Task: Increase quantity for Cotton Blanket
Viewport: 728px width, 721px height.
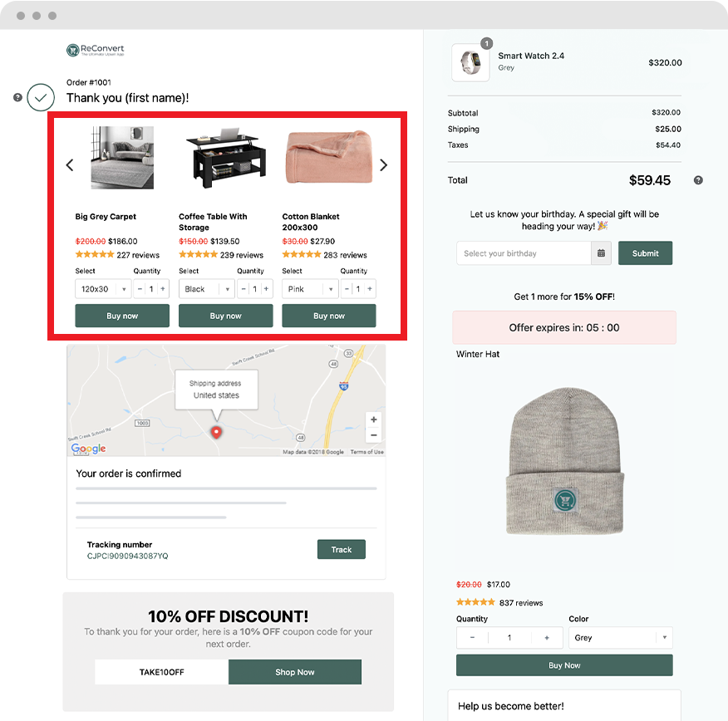Action: coord(370,289)
